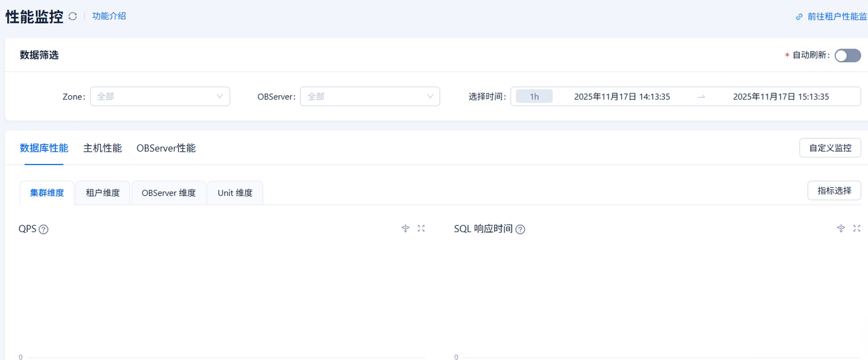Expand QPS chart to fullscreen

[x=421, y=228]
